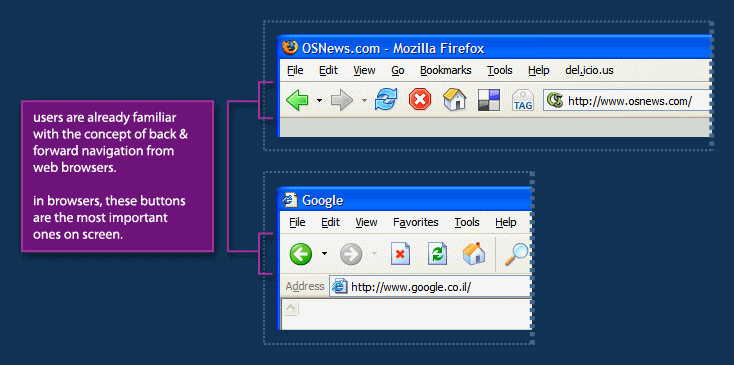Screen dimensions: 734x365
Task: Click Address field showing google.co.il
Action: [430, 286]
